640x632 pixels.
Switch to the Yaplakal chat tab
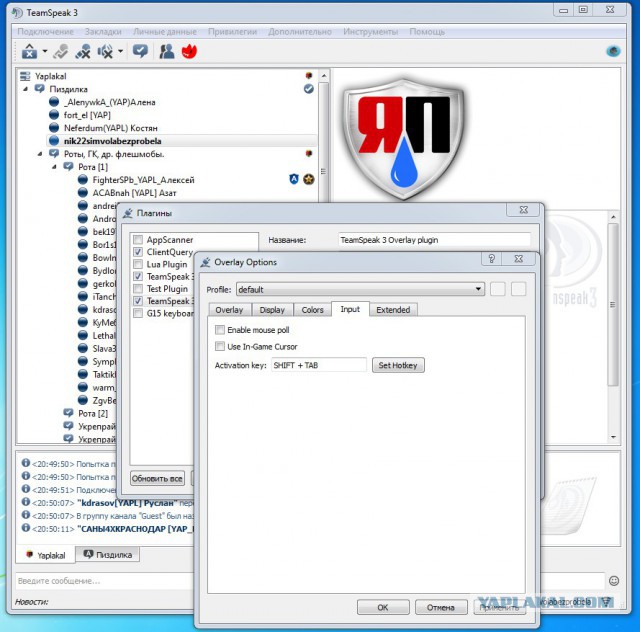[46, 555]
